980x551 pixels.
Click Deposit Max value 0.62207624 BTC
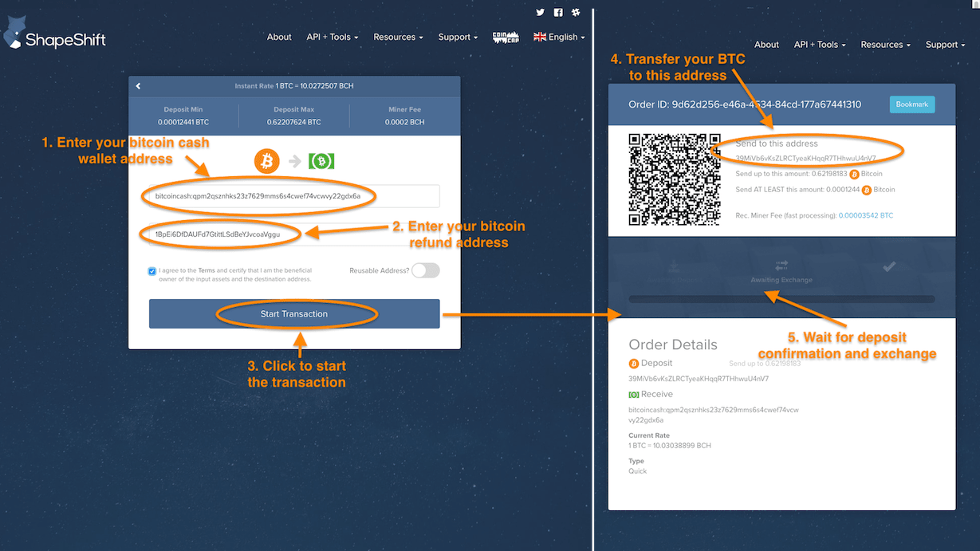click(x=294, y=122)
